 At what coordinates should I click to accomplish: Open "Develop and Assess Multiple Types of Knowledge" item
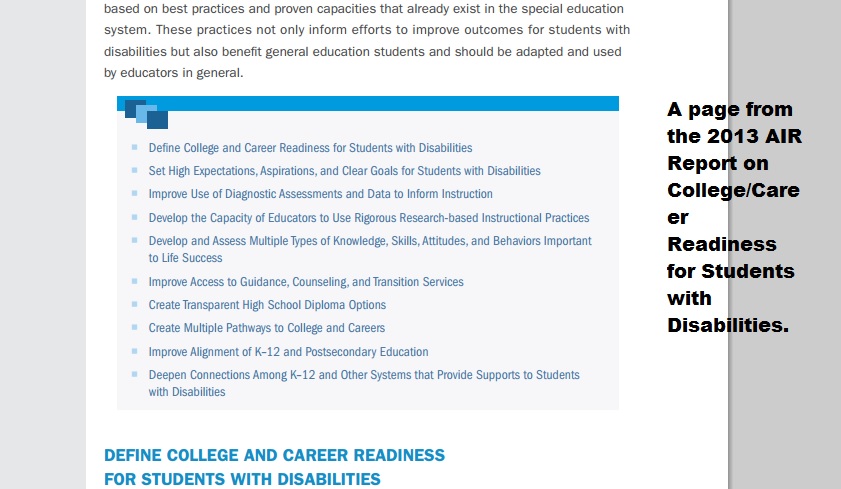(x=370, y=241)
